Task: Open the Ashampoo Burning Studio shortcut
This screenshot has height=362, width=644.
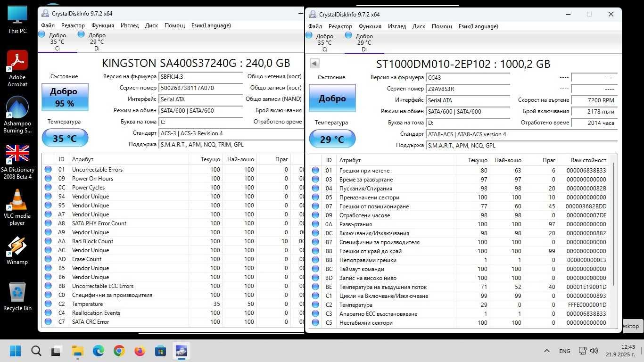Action: pyautogui.click(x=17, y=115)
